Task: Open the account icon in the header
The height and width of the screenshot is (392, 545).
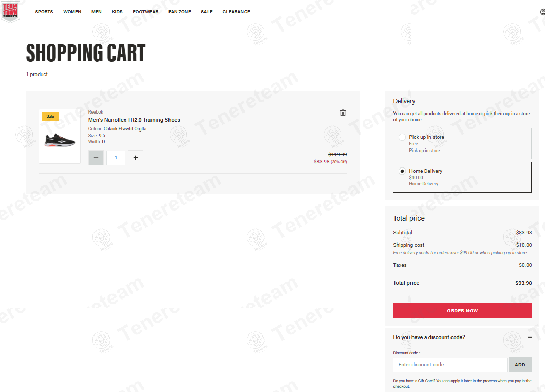Action: [542, 12]
